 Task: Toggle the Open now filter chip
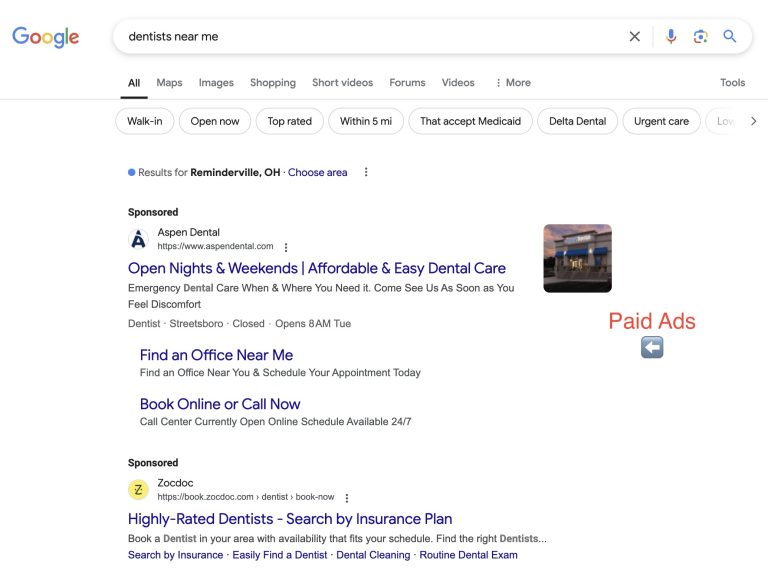pyautogui.click(x=214, y=121)
